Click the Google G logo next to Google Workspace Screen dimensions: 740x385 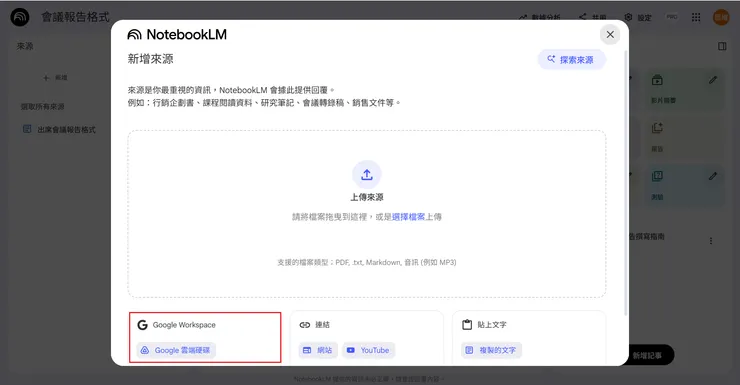(143, 325)
